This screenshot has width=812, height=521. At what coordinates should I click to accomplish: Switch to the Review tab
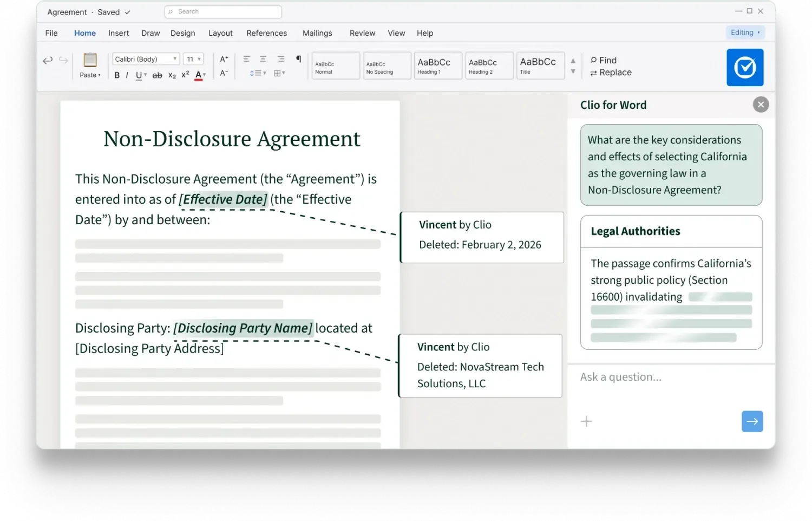pyautogui.click(x=362, y=33)
